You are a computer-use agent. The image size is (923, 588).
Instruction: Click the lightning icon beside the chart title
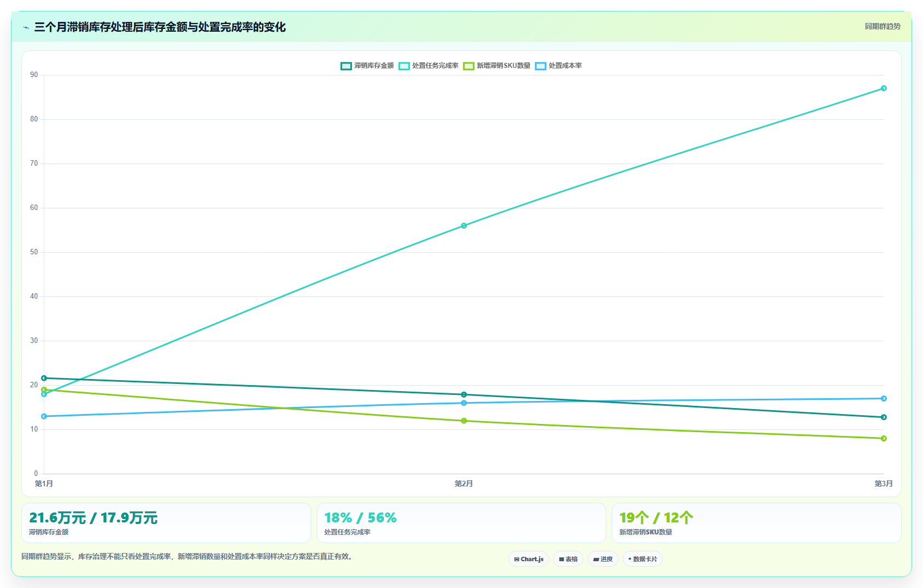[26, 27]
